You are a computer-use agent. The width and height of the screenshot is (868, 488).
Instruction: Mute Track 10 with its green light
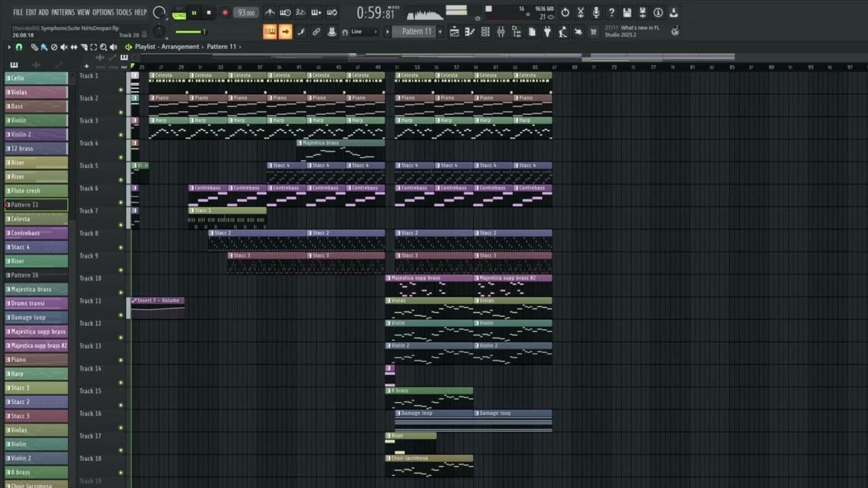(121, 292)
